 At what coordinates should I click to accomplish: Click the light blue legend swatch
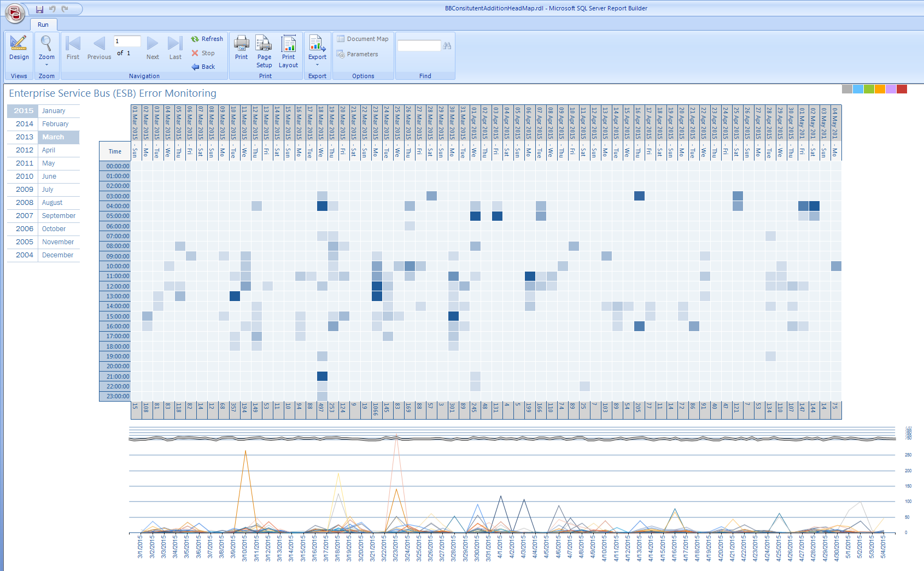[x=858, y=89]
